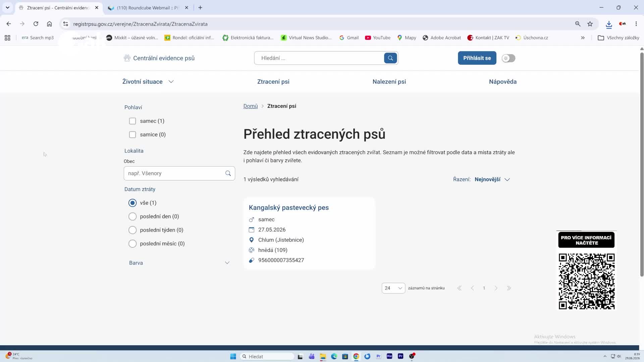The height and width of the screenshot is (362, 644).
Task: Open Windows Start menu
Action: coord(233,356)
